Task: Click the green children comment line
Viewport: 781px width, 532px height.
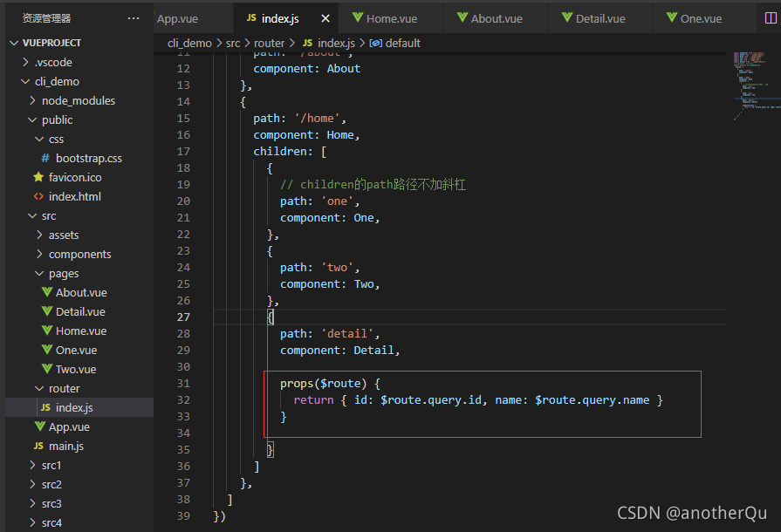Action: 373,185
